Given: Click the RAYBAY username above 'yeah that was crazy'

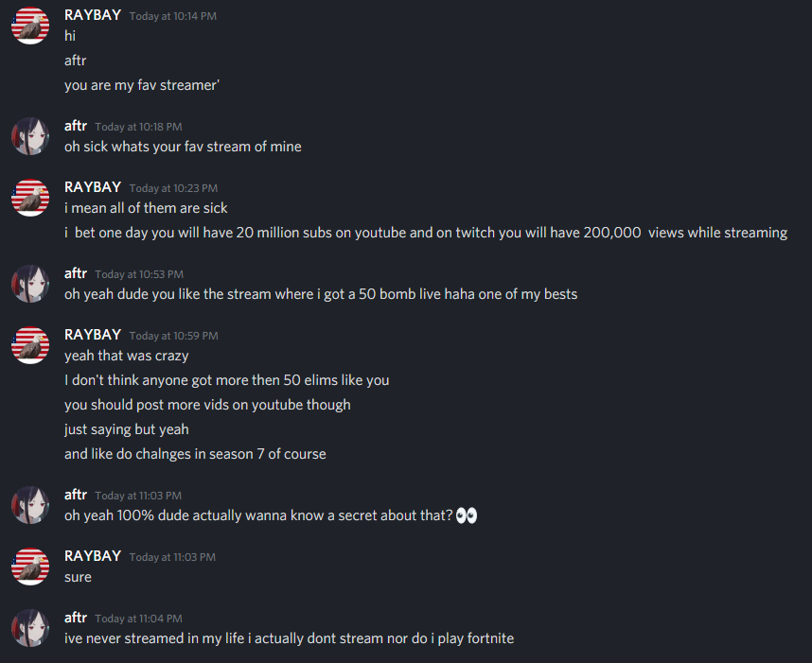Looking at the screenshot, I should click(x=93, y=334).
